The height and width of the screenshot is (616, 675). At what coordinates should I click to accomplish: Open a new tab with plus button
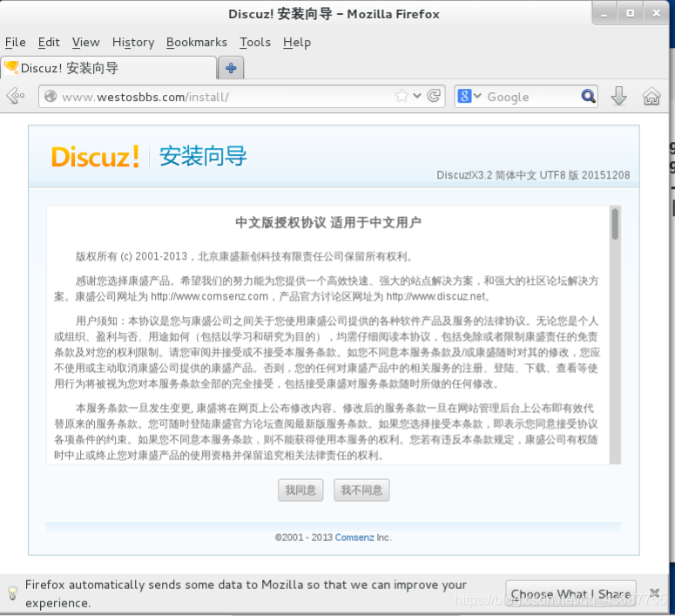point(231,68)
